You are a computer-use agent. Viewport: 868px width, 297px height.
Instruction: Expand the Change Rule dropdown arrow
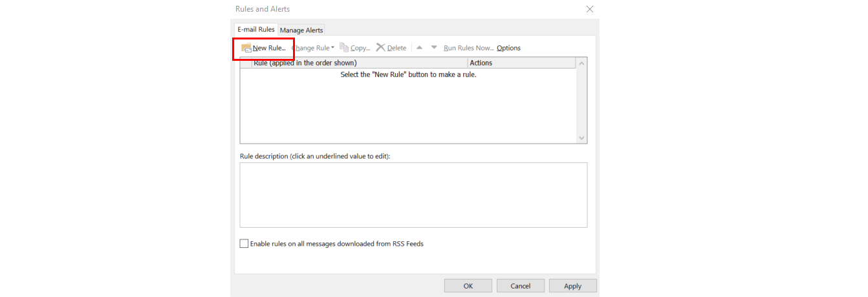(x=332, y=48)
